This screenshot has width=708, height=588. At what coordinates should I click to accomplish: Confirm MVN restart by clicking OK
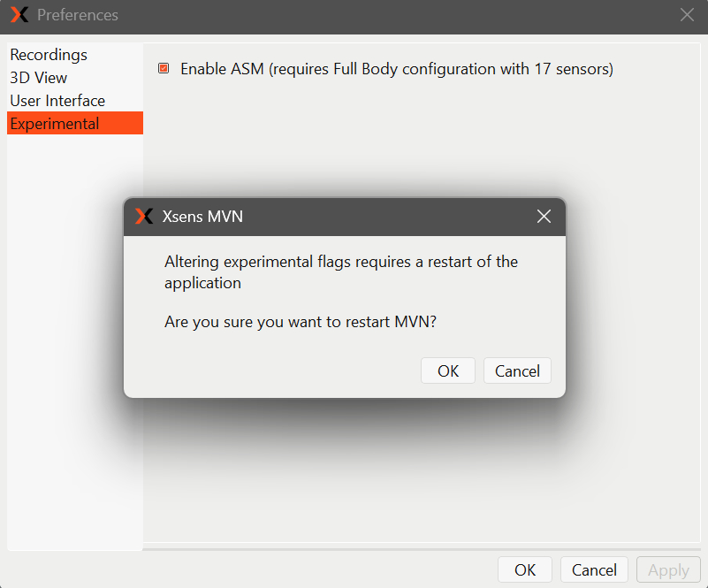pos(447,370)
